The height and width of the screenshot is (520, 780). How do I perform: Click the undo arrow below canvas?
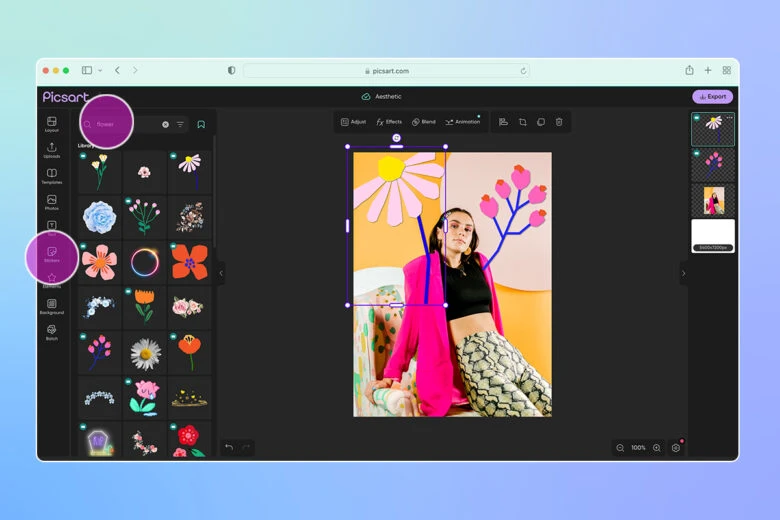tap(229, 447)
